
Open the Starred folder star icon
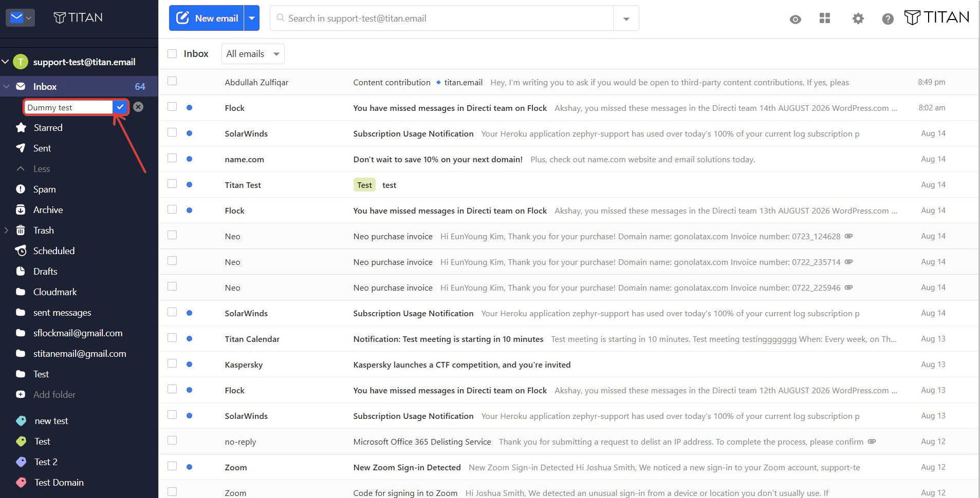(x=21, y=127)
